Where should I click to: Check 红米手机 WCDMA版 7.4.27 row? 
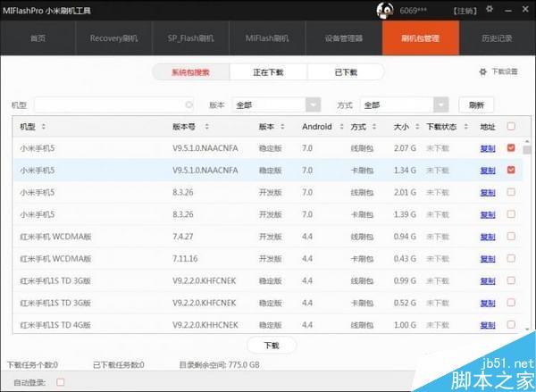[x=511, y=236]
